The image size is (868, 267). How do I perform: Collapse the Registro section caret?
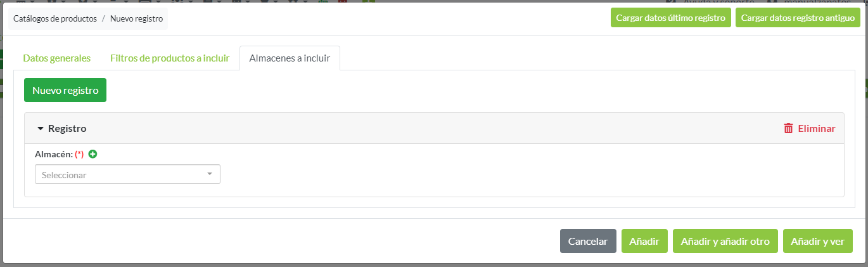[41, 129]
